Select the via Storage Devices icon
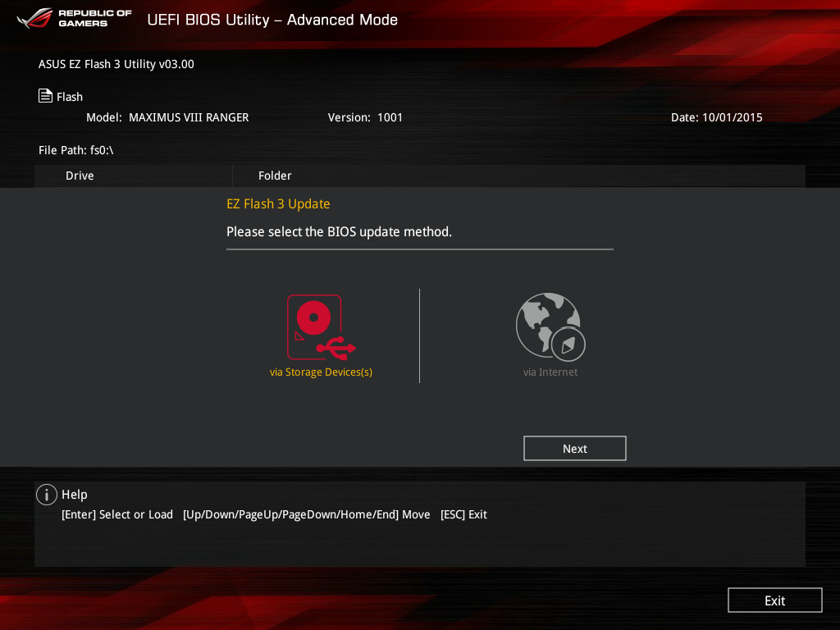 tap(321, 326)
